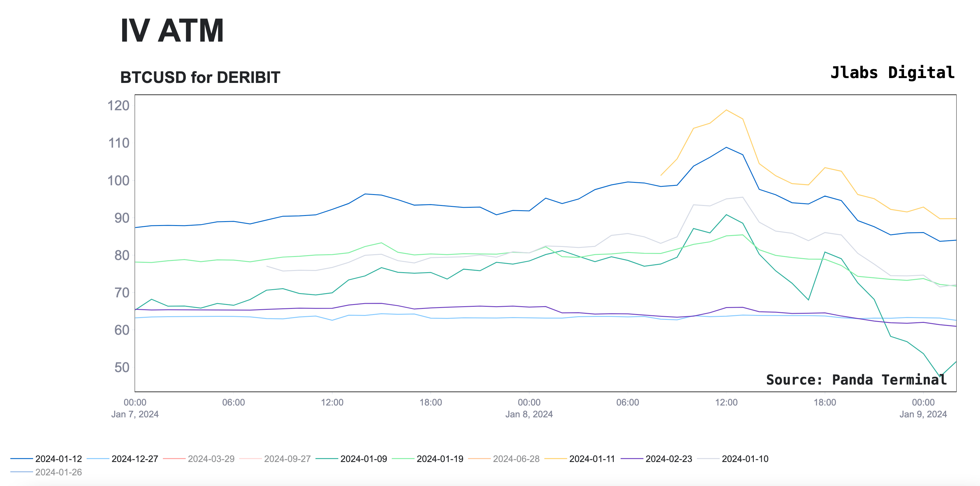Screen dimensions: 980x486
Task: Show the 2024-09-27 legend series
Action: pos(287,459)
